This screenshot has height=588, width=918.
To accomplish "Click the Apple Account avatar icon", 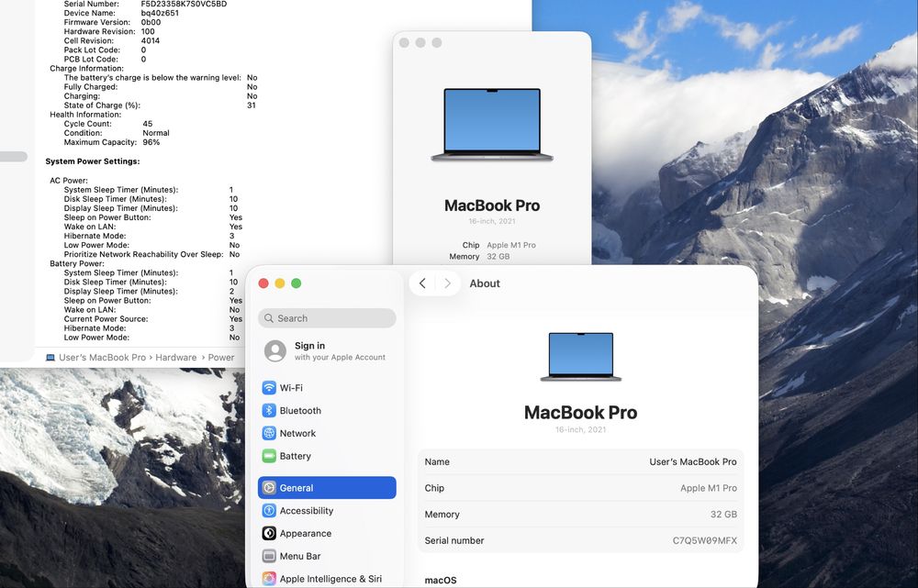I will click(275, 351).
